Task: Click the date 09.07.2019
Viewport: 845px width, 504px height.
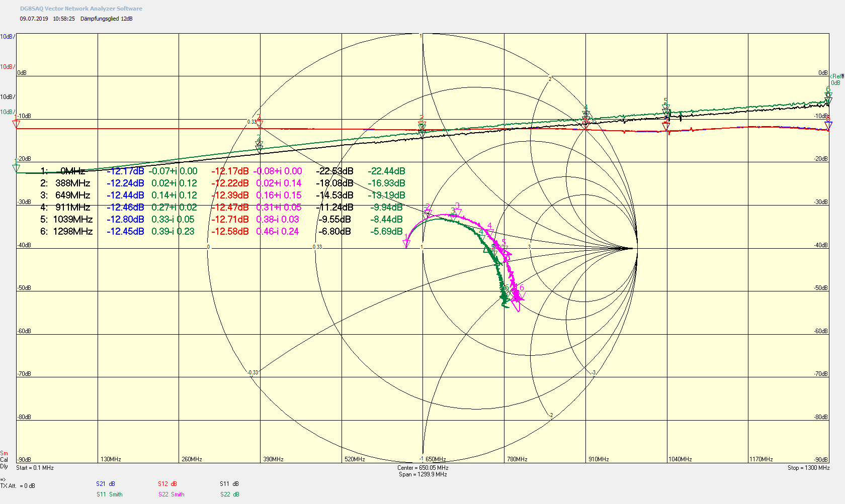Action: coord(34,19)
